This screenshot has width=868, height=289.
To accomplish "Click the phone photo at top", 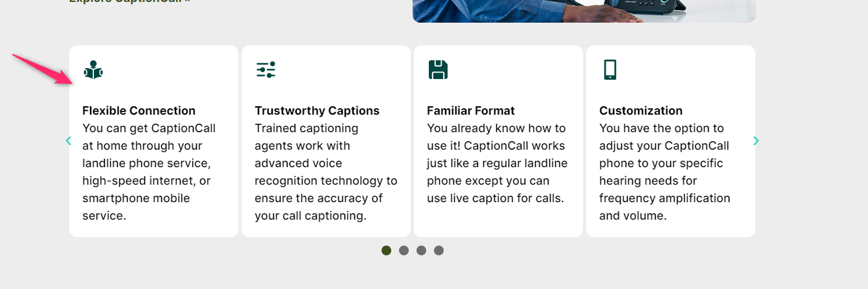I will point(584,11).
